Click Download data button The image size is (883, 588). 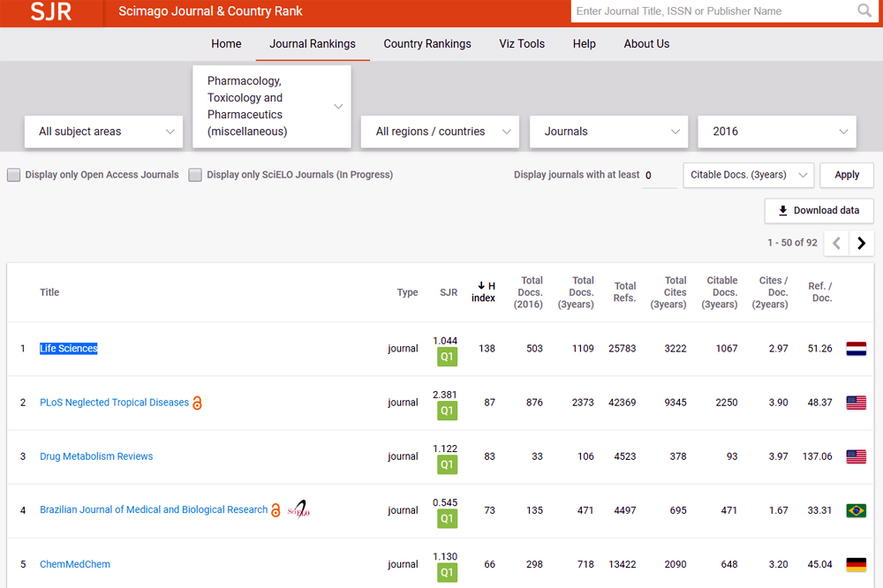pos(819,211)
